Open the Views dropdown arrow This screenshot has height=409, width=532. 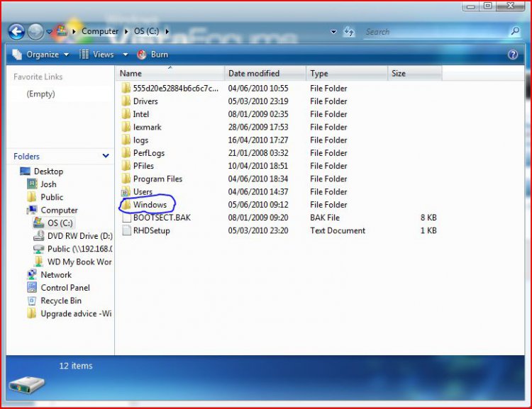click(x=125, y=55)
